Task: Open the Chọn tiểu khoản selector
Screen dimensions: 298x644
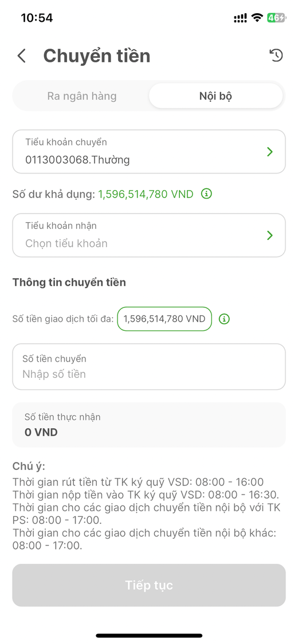Action: click(149, 235)
